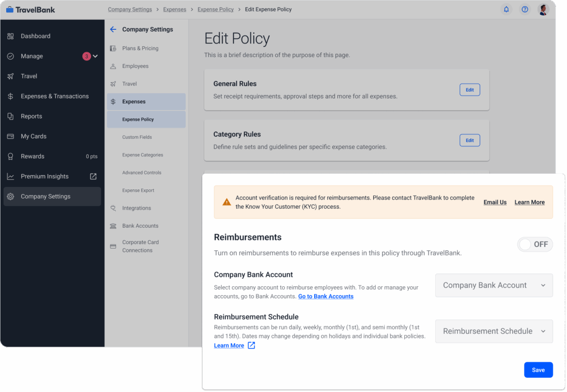567x392 pixels.
Task: Click the Reports document icon
Action: tap(10, 116)
